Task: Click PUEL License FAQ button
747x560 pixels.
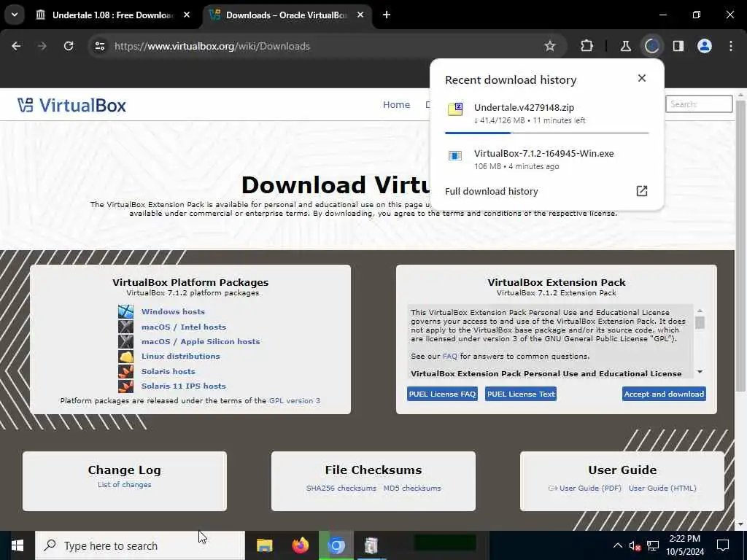Action: [x=442, y=394]
